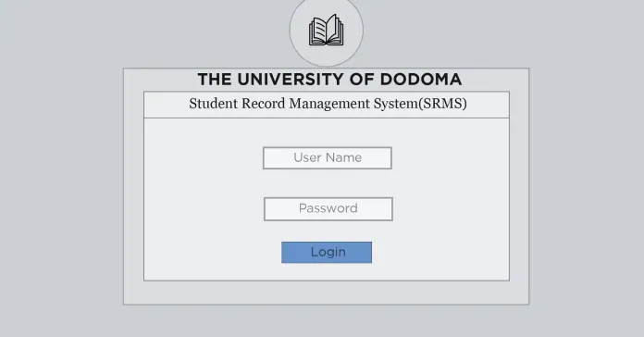Click the blue Login button
Viewport: 644px width, 337px height.
click(327, 252)
